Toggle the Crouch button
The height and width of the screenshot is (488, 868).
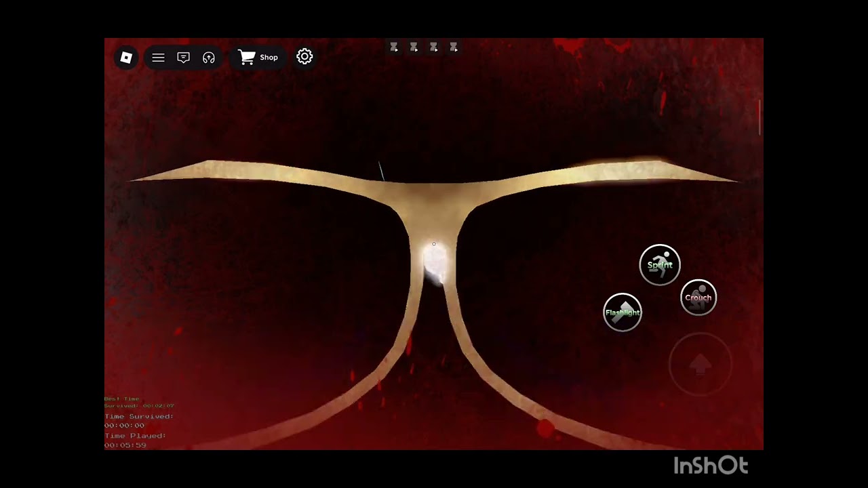698,298
